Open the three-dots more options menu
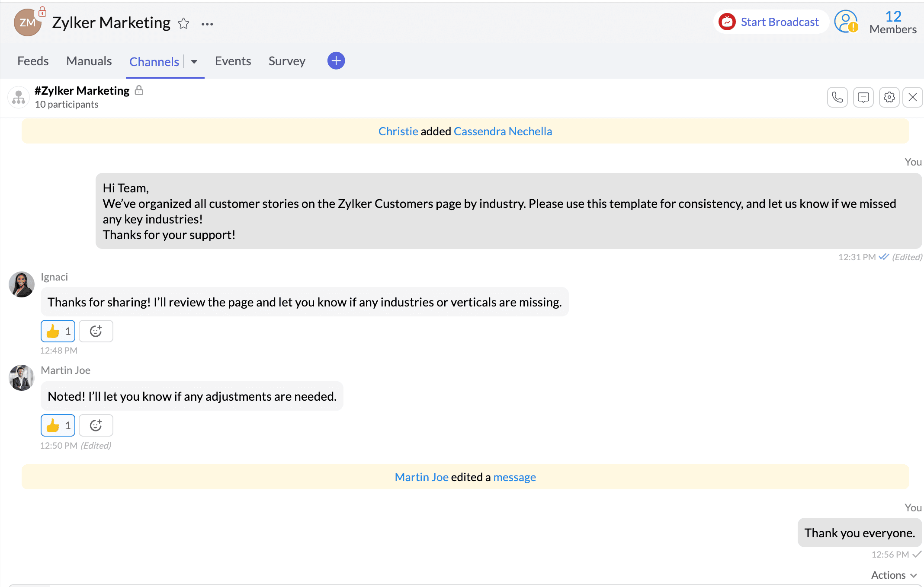The image size is (924, 587). point(207,24)
